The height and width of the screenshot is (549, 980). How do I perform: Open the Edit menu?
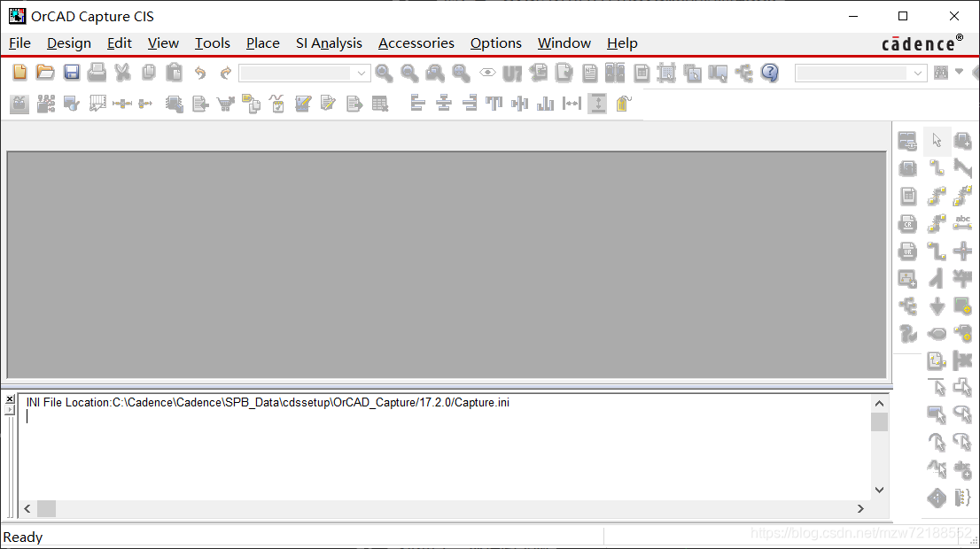click(120, 43)
